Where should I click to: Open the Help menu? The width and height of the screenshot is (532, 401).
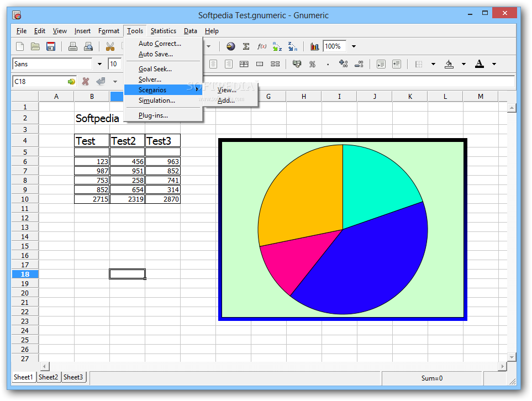click(x=212, y=31)
